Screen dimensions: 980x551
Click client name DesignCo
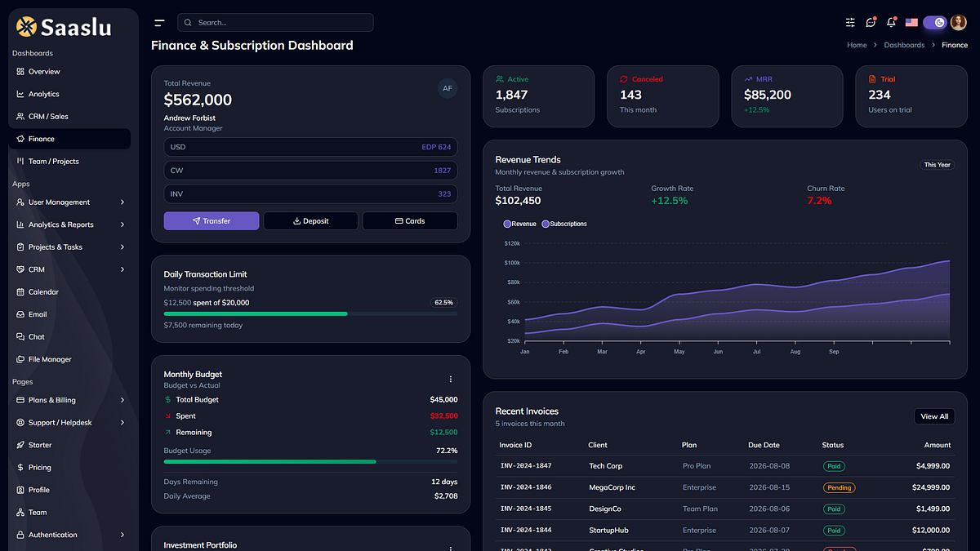click(605, 509)
